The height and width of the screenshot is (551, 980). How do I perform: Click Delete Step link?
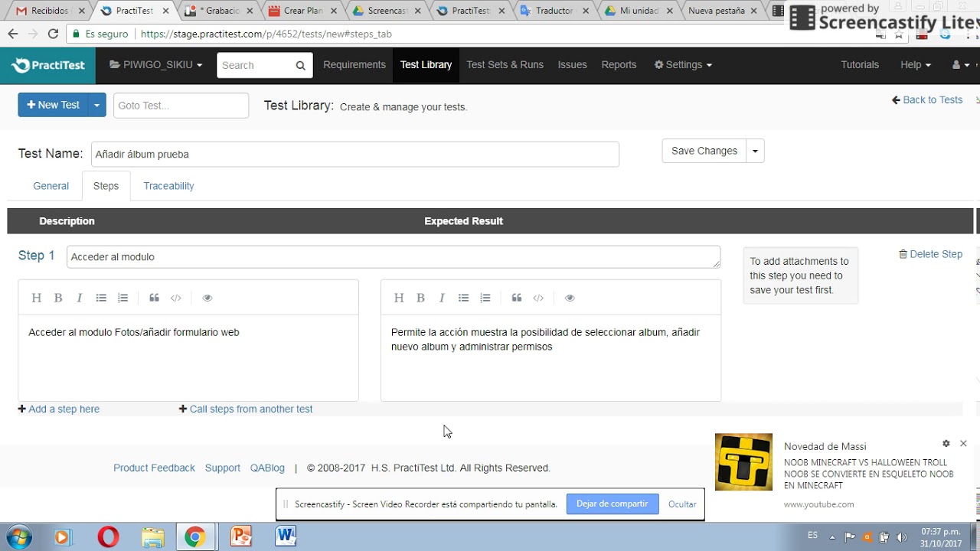tap(930, 254)
